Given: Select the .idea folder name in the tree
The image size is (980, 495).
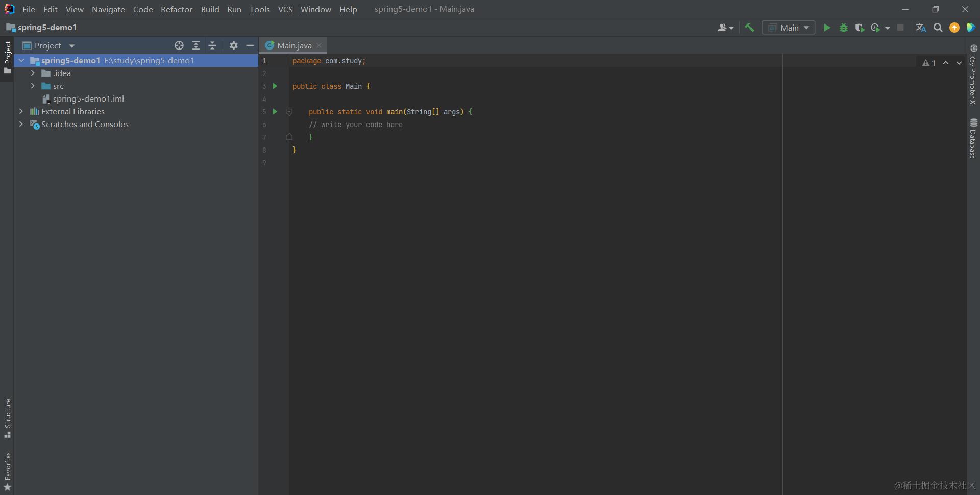Looking at the screenshot, I should 62,73.
